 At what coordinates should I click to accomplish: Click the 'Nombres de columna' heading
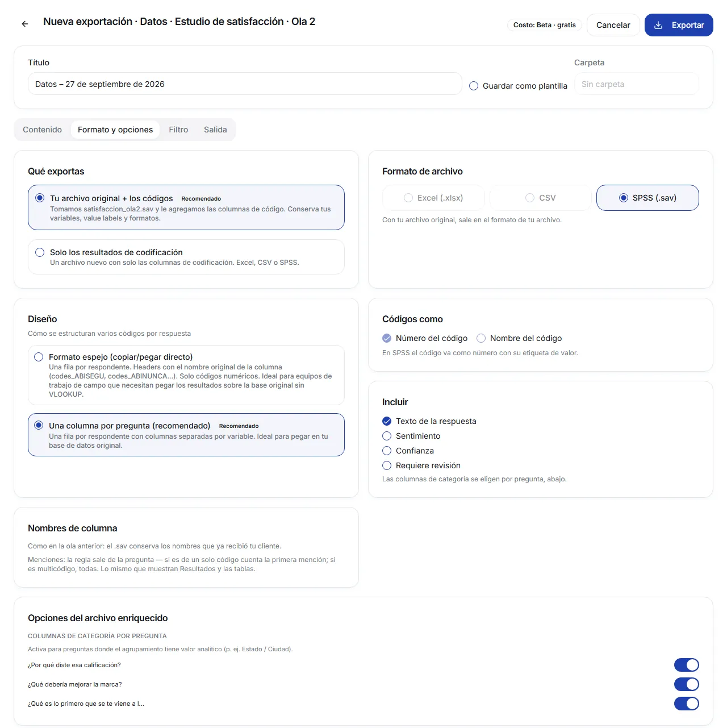coord(73,528)
